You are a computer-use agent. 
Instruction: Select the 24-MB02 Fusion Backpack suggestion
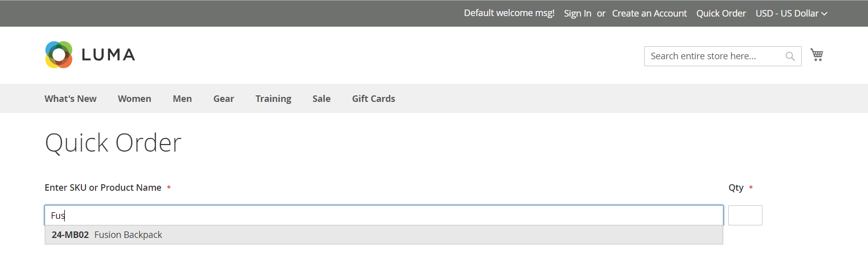pos(384,235)
